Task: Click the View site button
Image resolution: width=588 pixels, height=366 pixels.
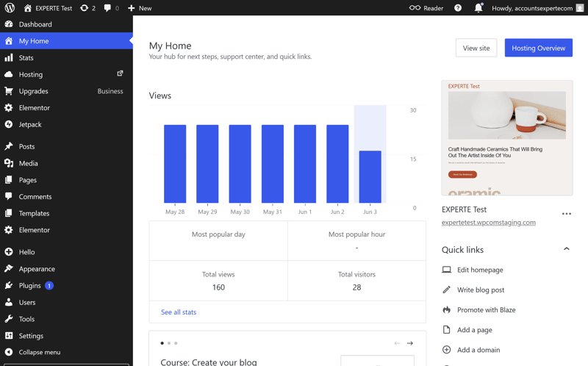Action: coord(476,48)
